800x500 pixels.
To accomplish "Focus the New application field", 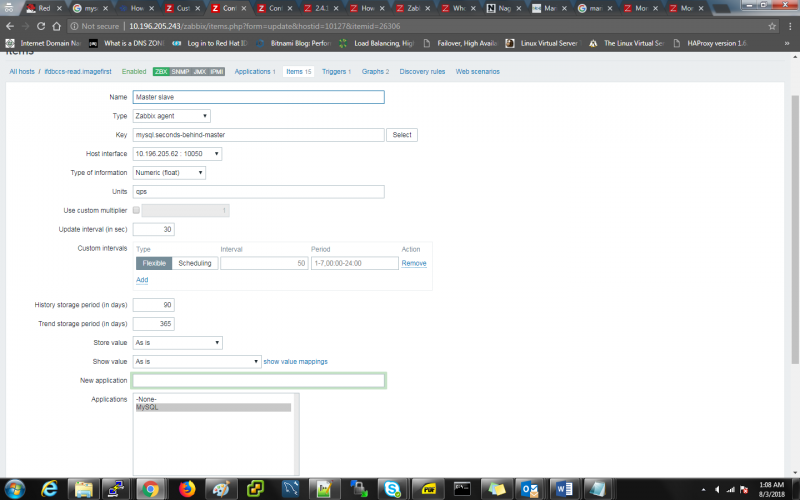I will click(258, 380).
